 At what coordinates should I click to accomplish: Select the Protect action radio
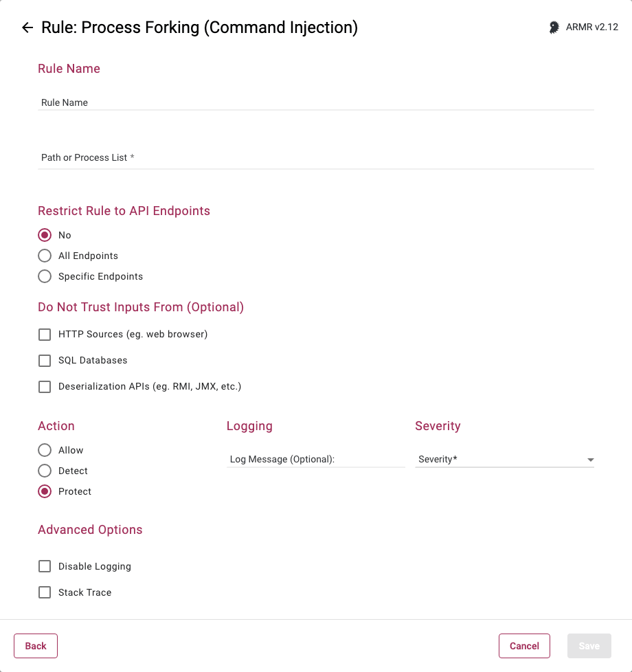click(x=45, y=491)
